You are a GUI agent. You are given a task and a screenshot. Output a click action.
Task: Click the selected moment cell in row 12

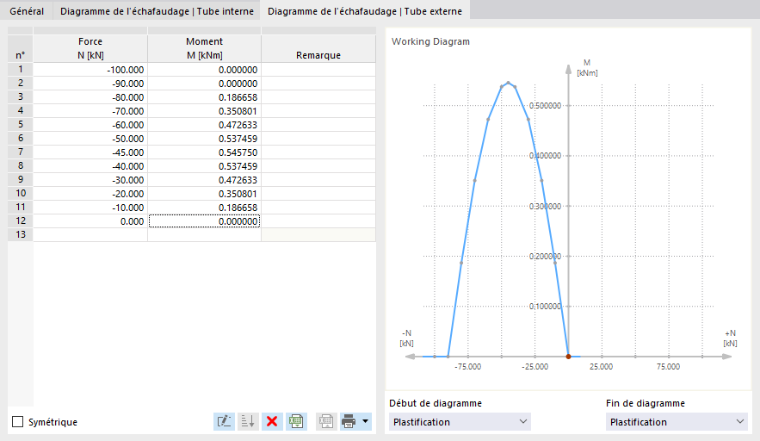[x=204, y=221]
